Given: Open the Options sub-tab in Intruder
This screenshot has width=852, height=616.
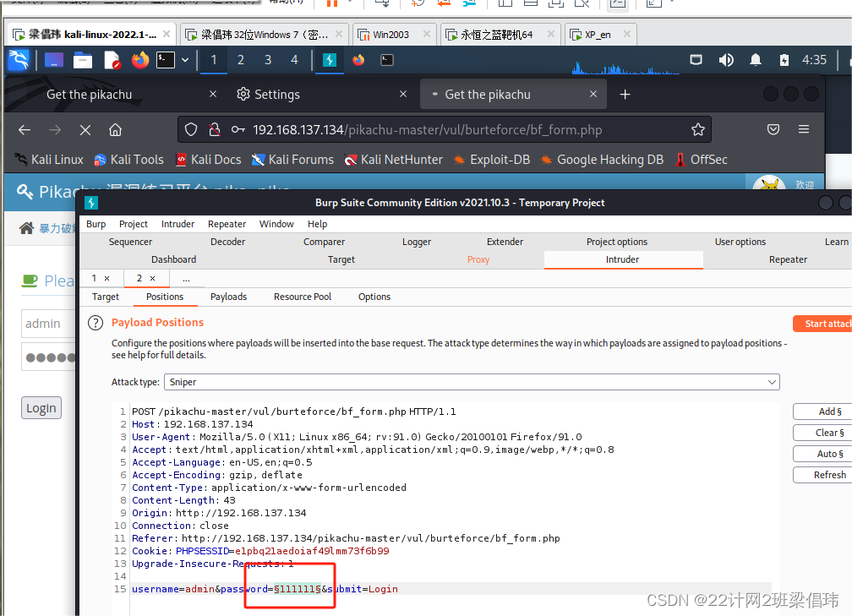Looking at the screenshot, I should pos(374,297).
